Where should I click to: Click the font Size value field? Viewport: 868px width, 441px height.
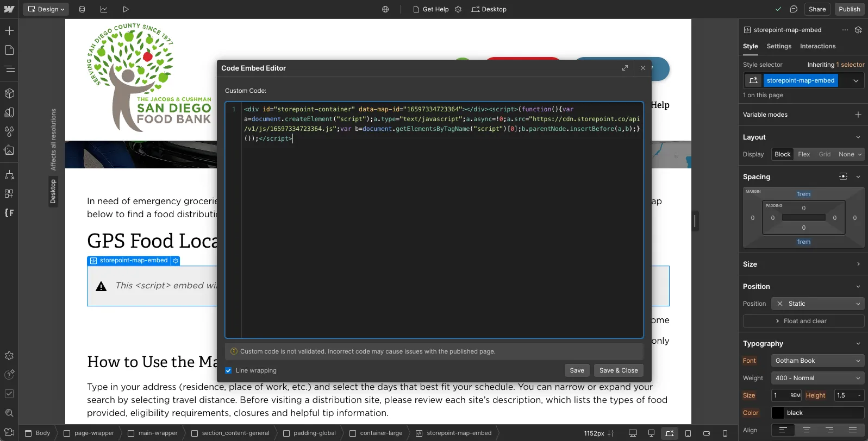(780, 395)
